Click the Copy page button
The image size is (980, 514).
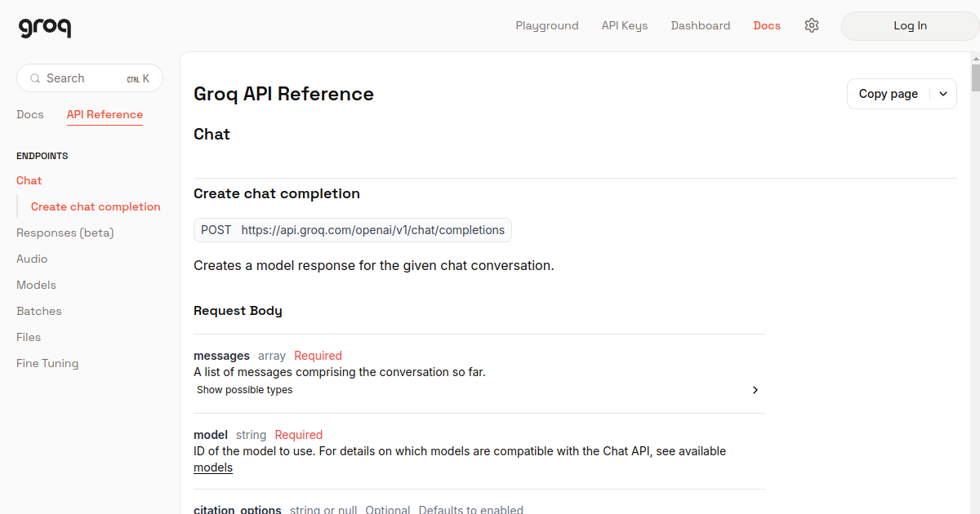(x=889, y=94)
